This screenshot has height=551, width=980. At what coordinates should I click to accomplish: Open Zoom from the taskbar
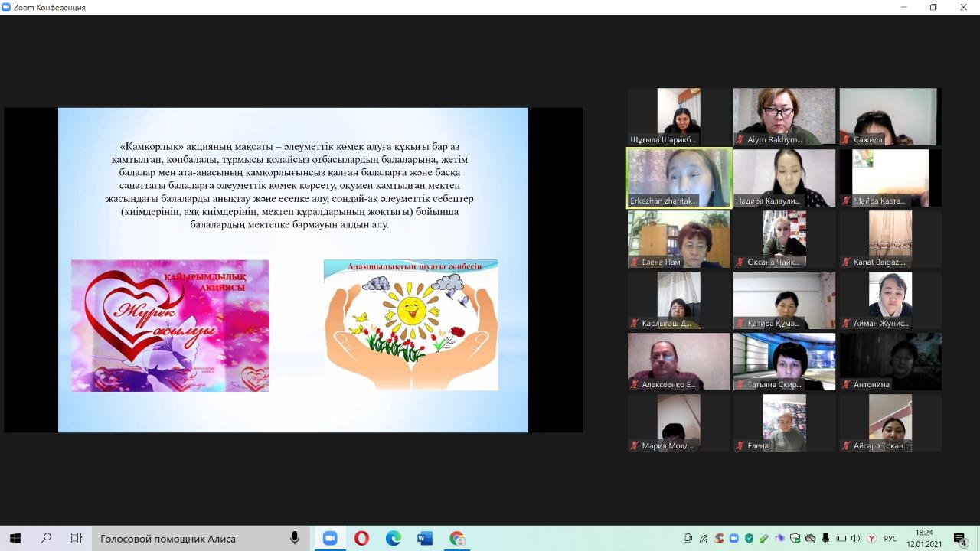coord(330,539)
